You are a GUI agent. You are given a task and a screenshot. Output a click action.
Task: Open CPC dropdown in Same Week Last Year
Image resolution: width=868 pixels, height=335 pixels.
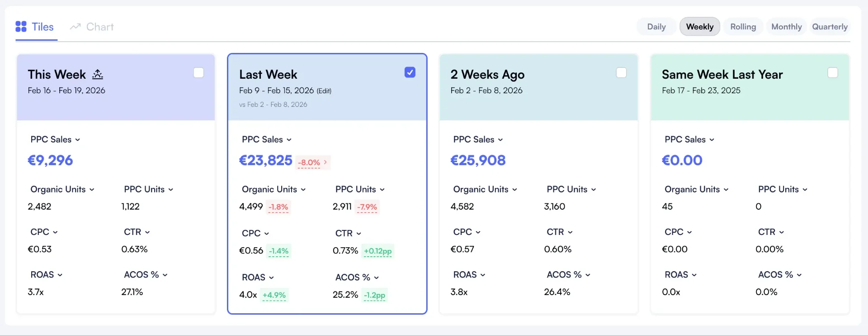pos(678,232)
